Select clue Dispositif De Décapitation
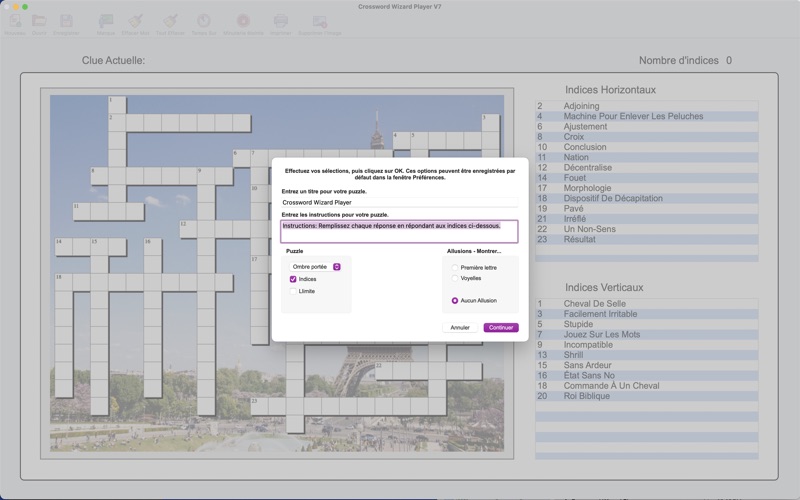Viewport: 800px width, 500px height. pyautogui.click(x=646, y=198)
